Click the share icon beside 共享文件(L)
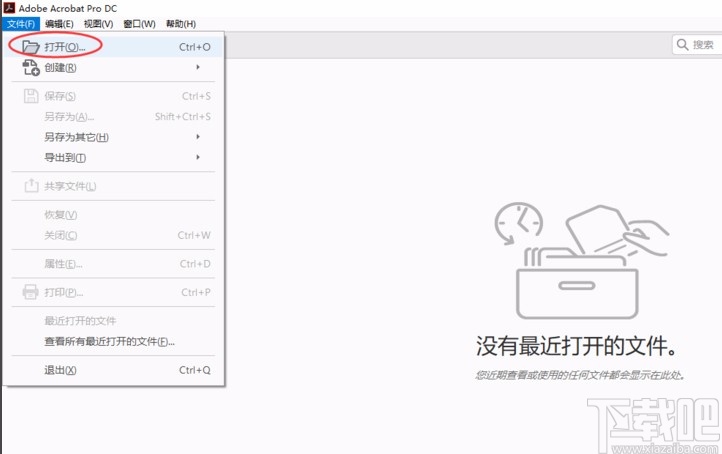The image size is (722, 454). 31,186
